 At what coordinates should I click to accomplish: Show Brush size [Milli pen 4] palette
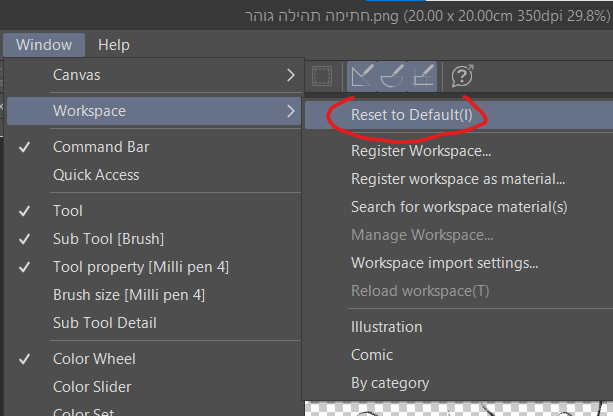(x=154, y=295)
